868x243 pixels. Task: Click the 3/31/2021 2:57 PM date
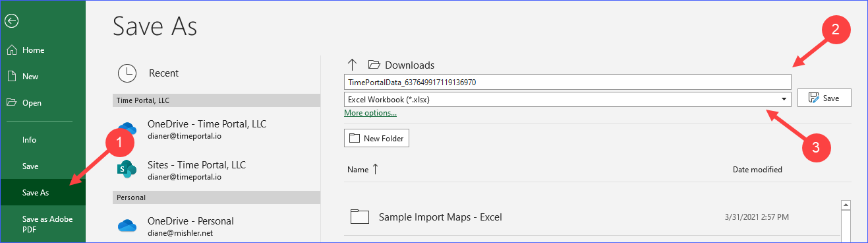click(x=757, y=217)
